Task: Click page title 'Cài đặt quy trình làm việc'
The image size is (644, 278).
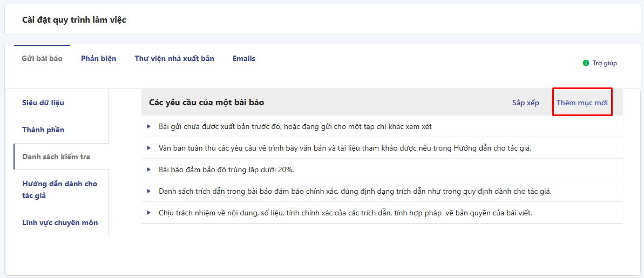Action: (x=74, y=20)
